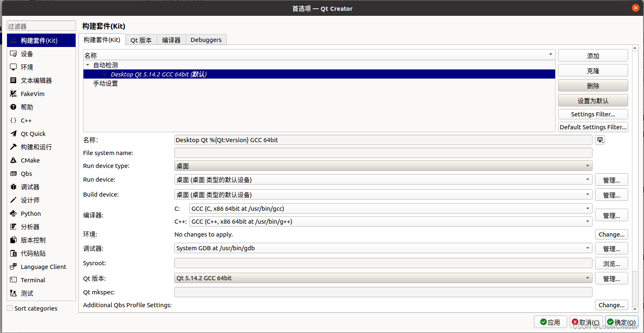Click the Sysroot path field
Viewport: 644px width, 333px height.
pyautogui.click(x=383, y=263)
